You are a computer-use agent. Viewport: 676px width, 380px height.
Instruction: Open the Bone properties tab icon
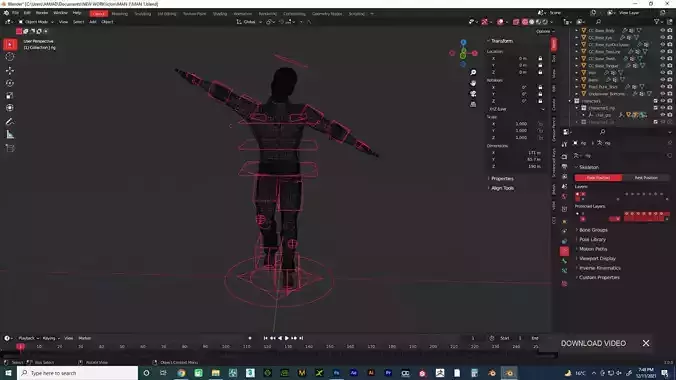564,261
